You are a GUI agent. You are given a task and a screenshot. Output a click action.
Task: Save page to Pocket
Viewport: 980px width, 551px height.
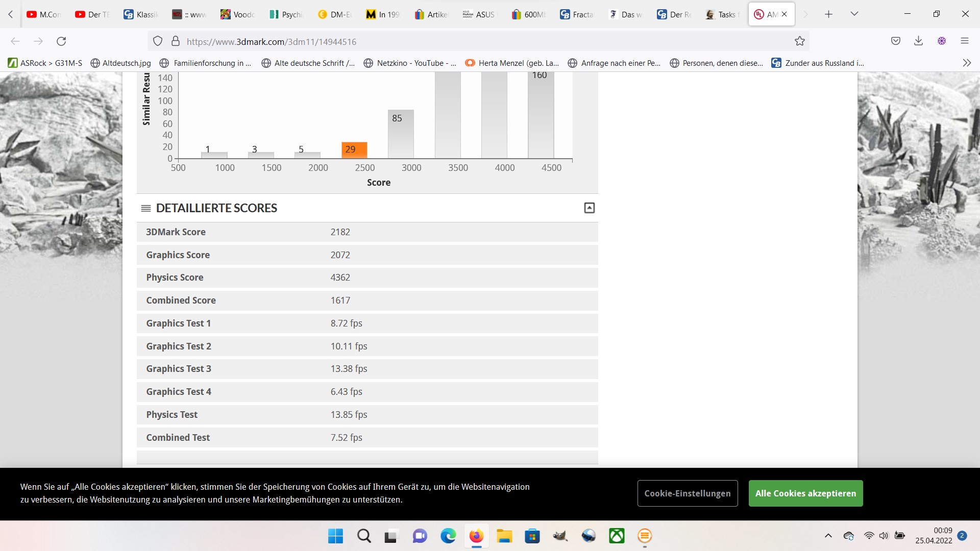tap(896, 41)
